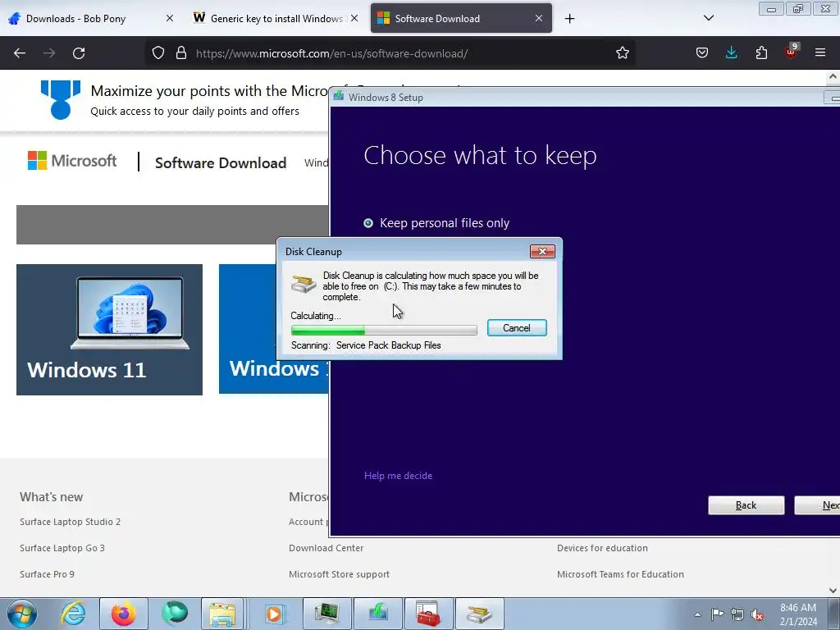
Task: Close the Disk Cleanup dialog
Action: tap(542, 252)
